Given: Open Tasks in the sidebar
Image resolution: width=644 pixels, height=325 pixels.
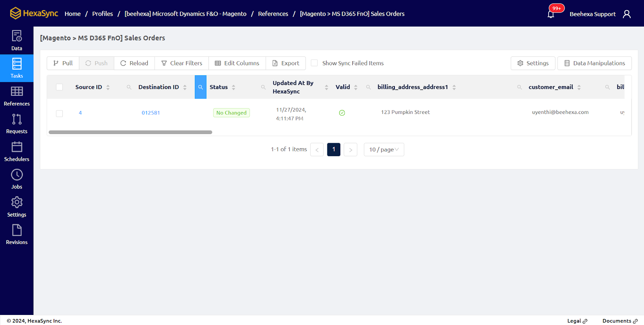Looking at the screenshot, I should point(17,68).
